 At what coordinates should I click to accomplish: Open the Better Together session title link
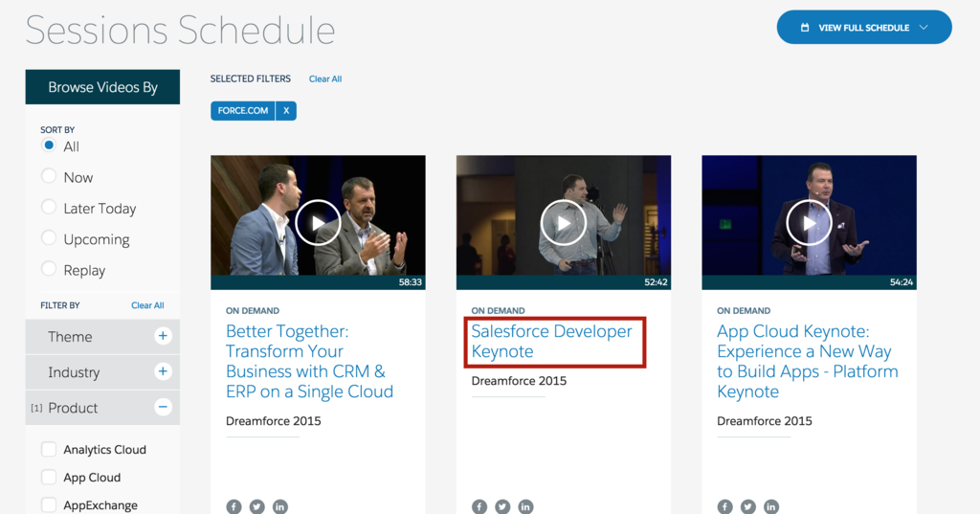[x=309, y=362]
